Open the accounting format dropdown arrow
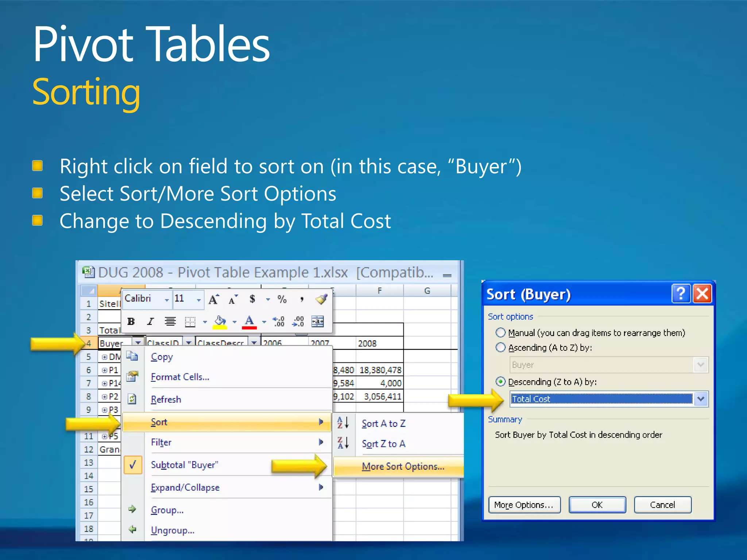747x560 pixels. [x=268, y=300]
